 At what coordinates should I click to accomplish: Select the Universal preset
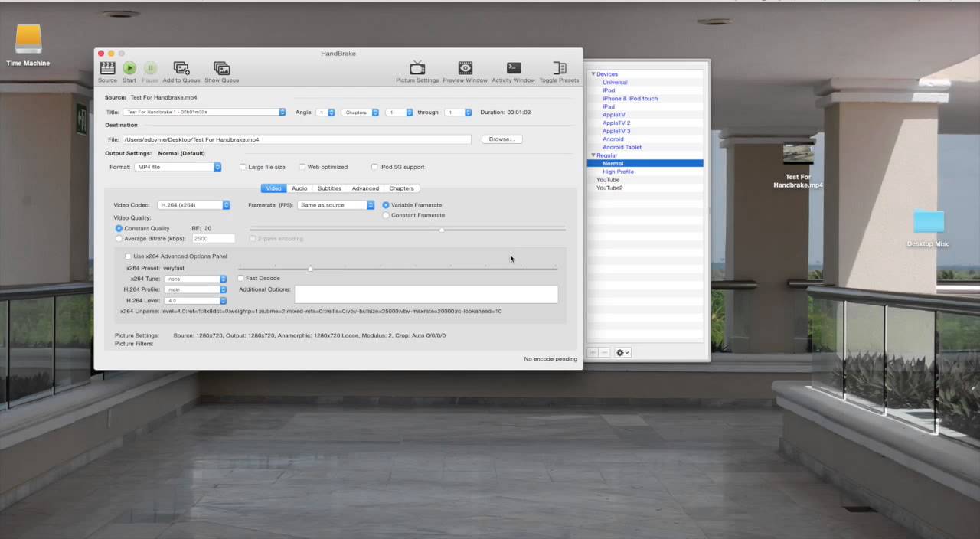point(615,83)
